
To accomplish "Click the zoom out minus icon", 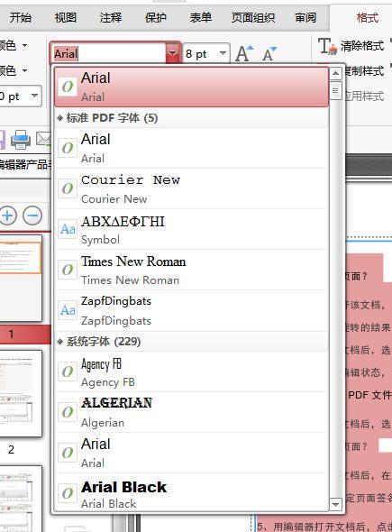I will click(32, 216).
